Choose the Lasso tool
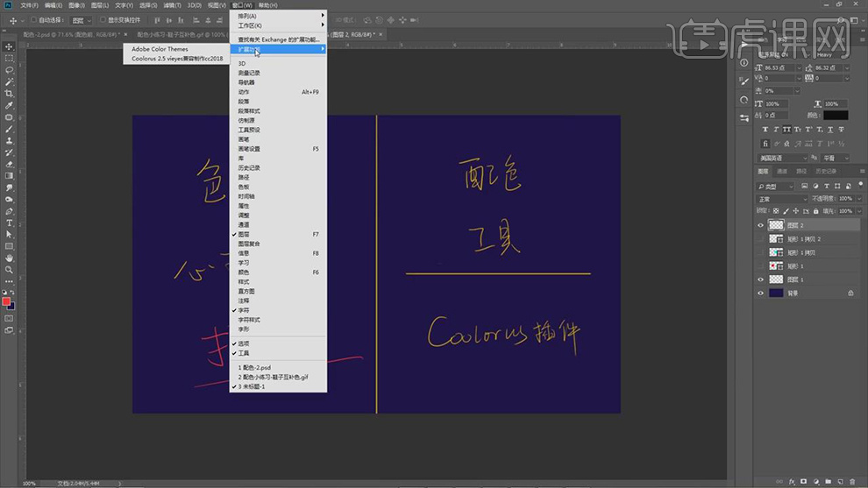Image resolution: width=868 pixels, height=488 pixels. 9,70
